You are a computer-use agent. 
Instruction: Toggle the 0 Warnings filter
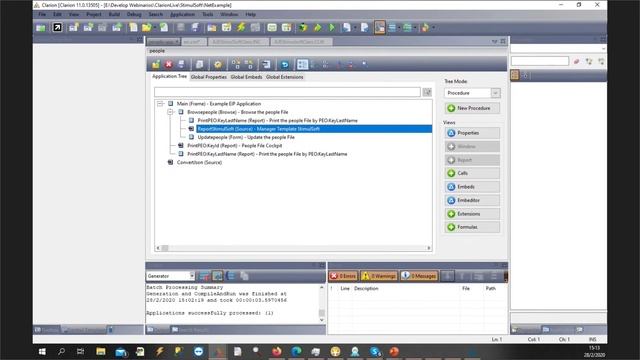click(x=379, y=276)
